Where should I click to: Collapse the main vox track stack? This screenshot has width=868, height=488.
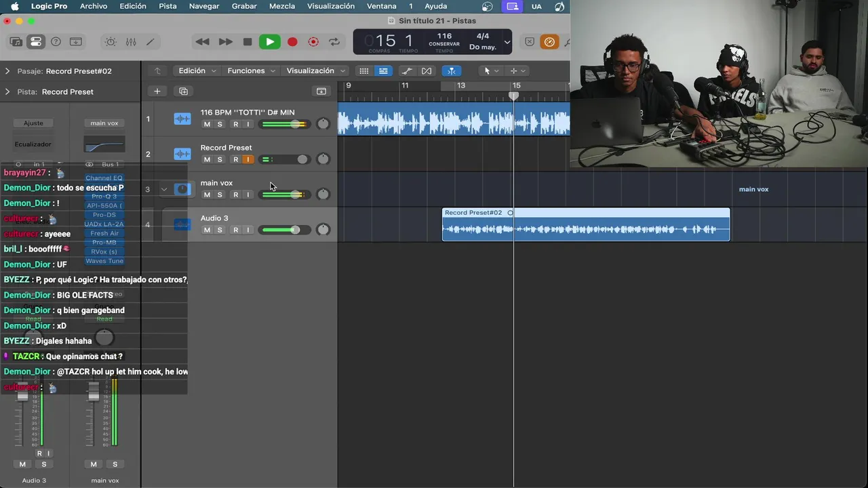click(164, 189)
